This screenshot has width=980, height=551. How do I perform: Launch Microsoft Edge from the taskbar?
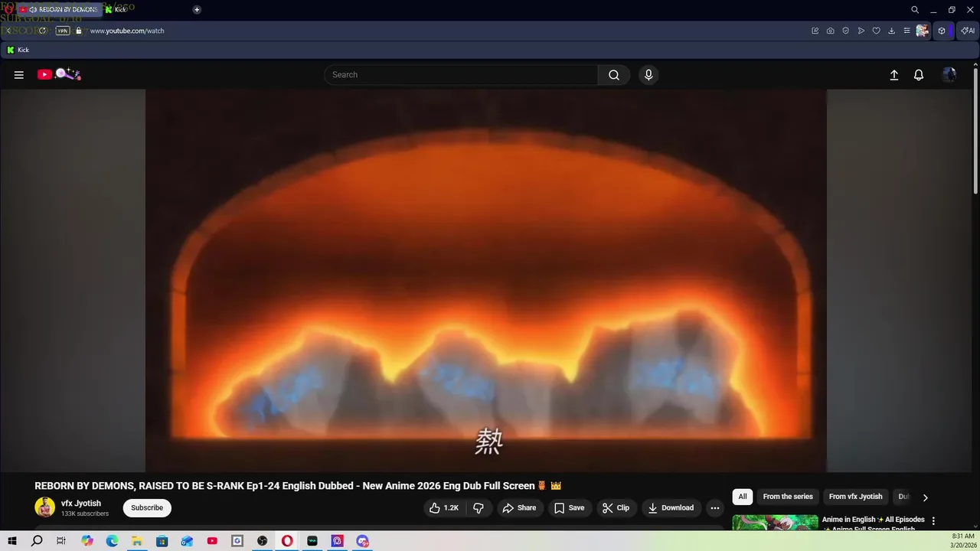click(112, 541)
